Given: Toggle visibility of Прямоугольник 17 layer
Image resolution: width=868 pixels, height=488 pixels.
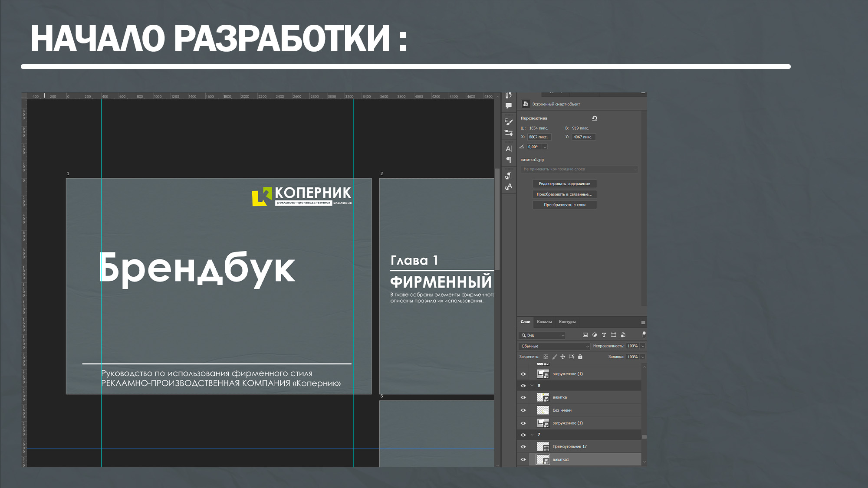Looking at the screenshot, I should (523, 447).
